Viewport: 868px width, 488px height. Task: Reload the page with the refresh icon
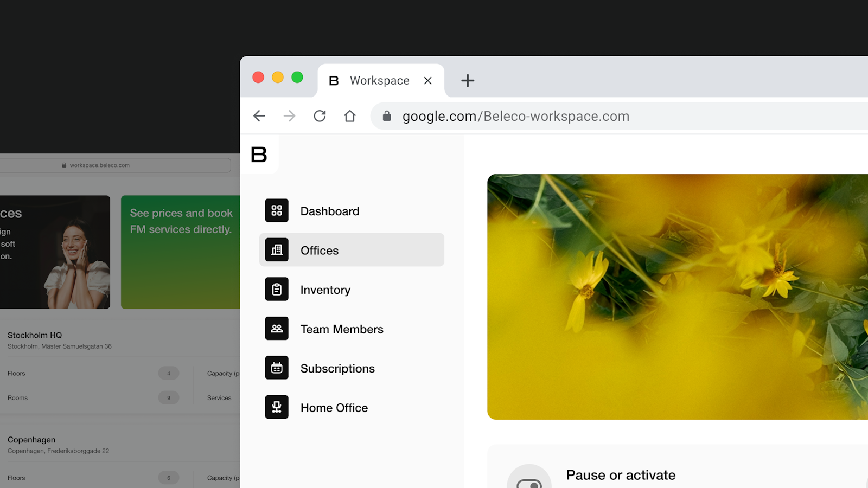(x=320, y=116)
